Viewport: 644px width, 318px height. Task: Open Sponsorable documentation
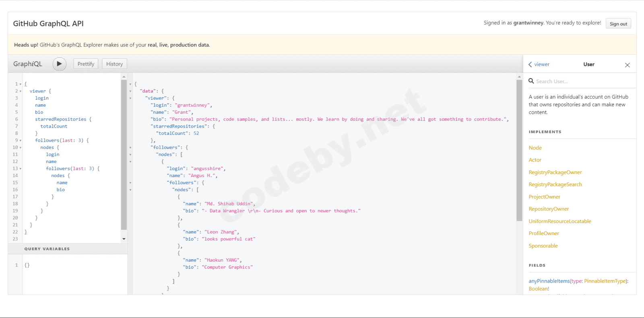click(543, 246)
